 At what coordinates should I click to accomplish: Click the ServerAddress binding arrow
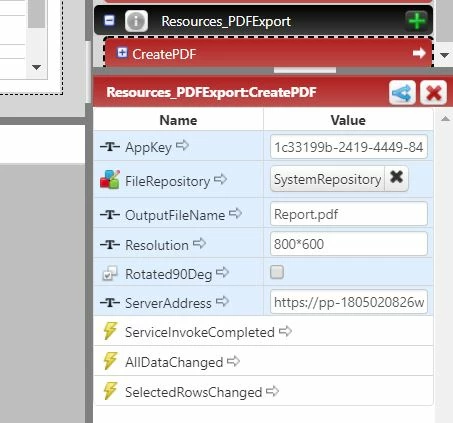(222, 301)
